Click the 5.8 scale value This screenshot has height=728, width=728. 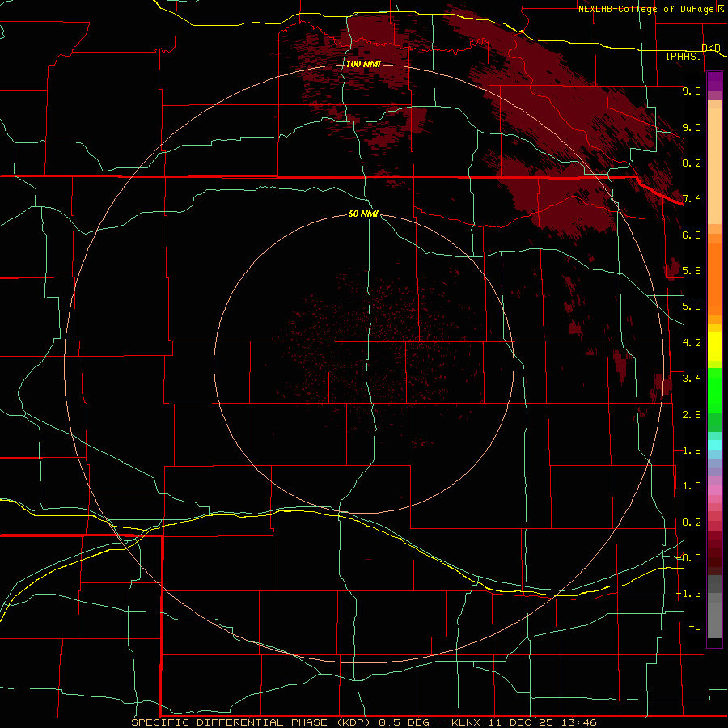tap(692, 271)
